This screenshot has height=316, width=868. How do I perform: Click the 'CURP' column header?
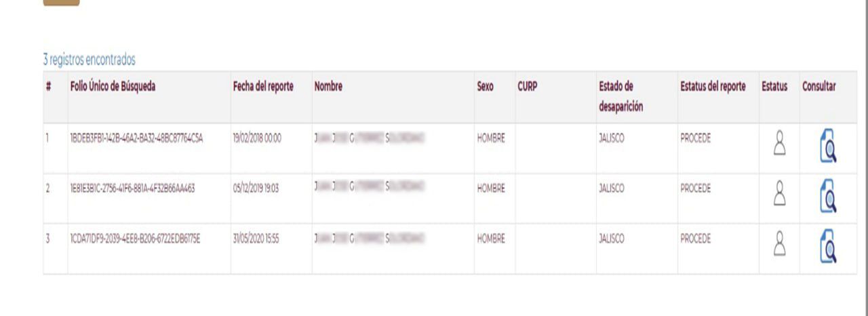coord(528,87)
